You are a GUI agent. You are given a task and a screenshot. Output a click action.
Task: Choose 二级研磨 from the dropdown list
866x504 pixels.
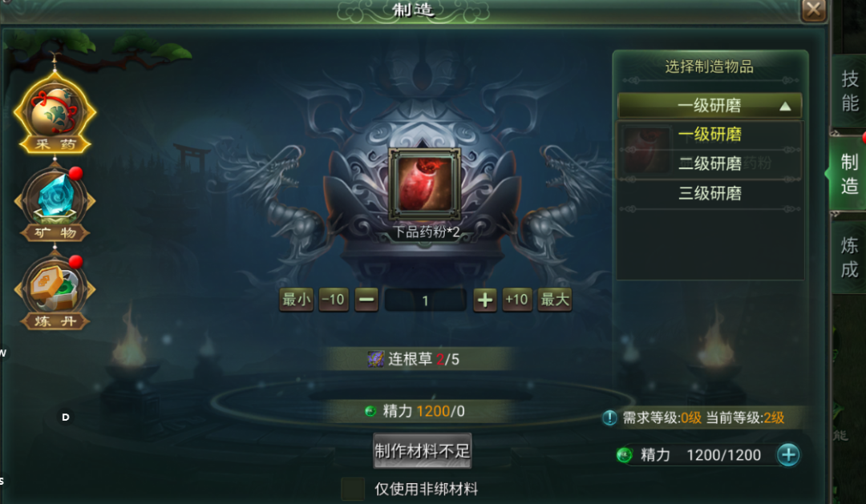710,163
